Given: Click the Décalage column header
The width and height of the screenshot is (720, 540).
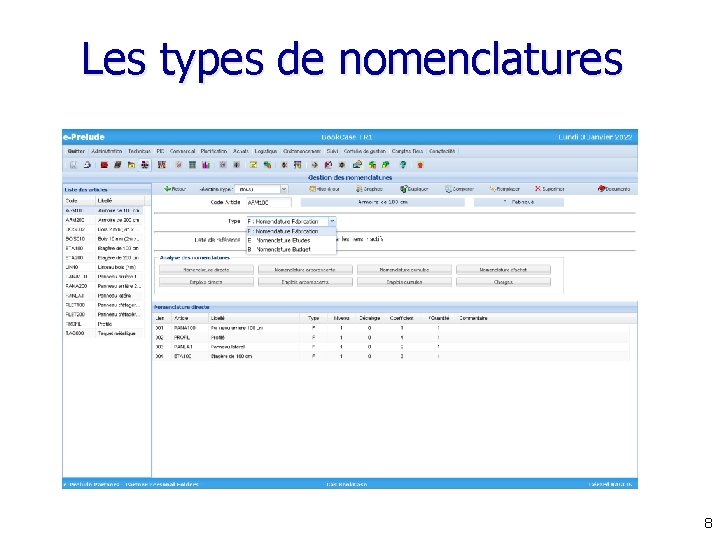Looking at the screenshot, I should (369, 318).
